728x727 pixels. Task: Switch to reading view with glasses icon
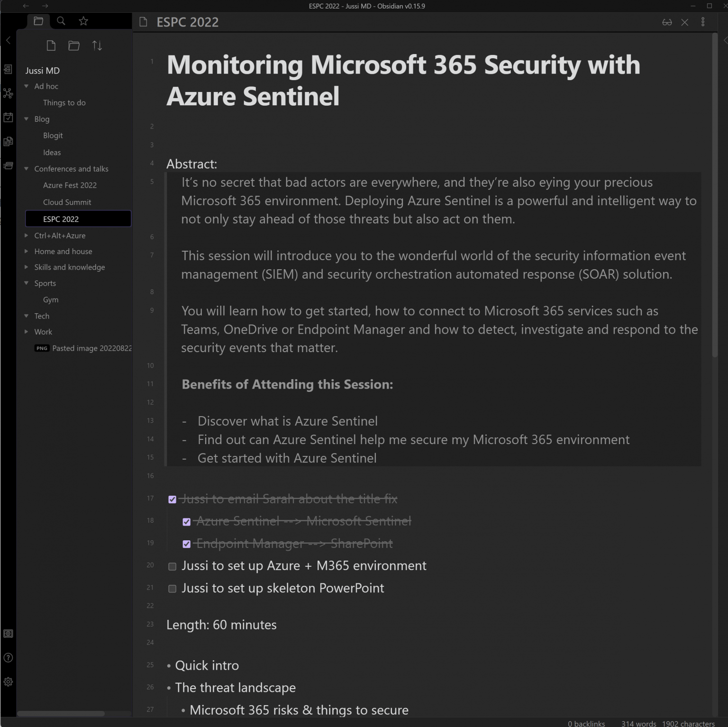point(667,22)
